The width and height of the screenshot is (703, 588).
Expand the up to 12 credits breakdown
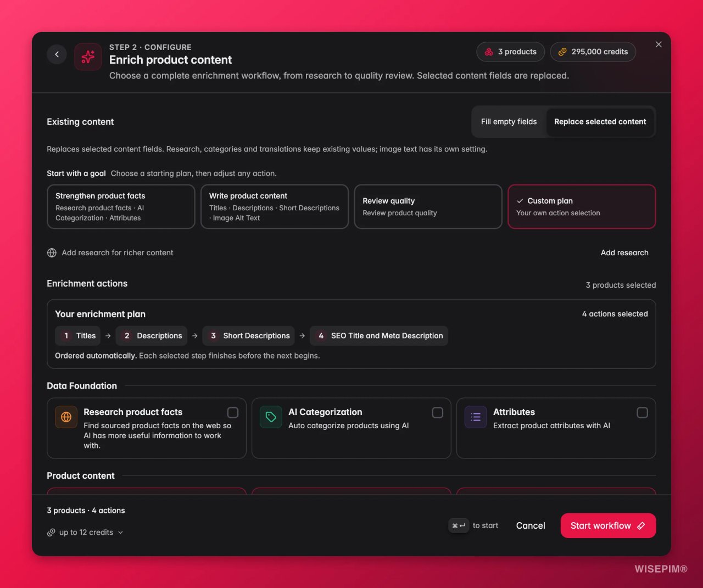click(85, 533)
